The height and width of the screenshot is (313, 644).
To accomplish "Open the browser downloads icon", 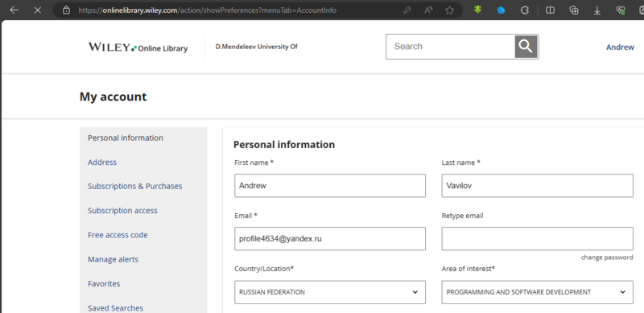I will tap(597, 10).
